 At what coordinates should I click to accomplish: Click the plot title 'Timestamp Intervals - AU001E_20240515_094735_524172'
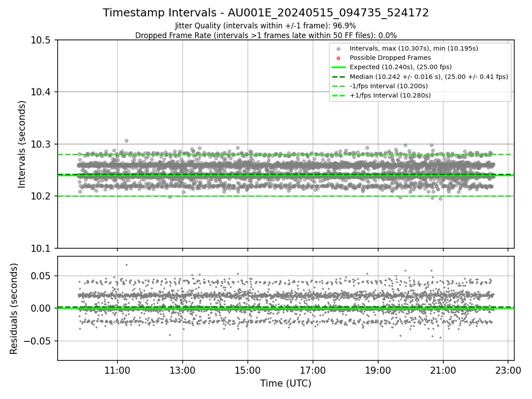tap(266, 13)
